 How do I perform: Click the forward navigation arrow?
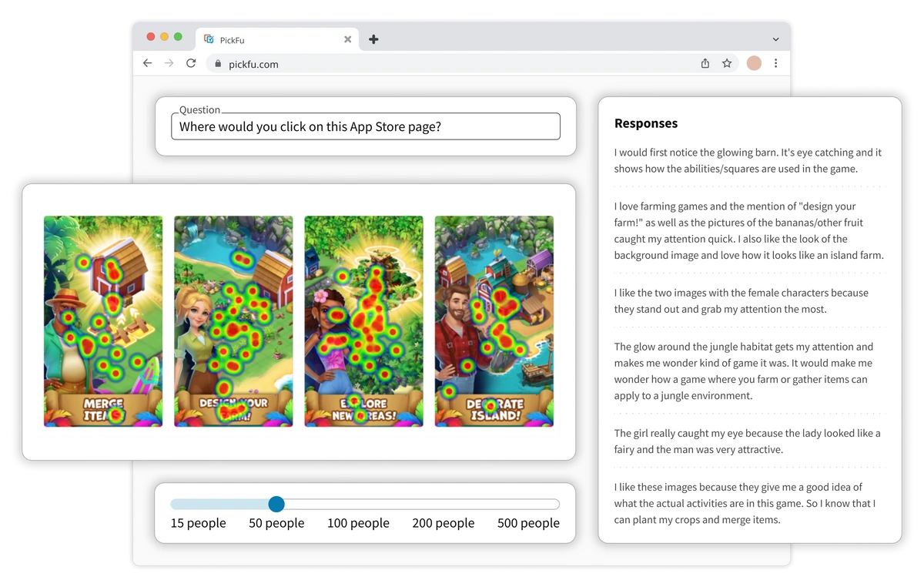169,63
